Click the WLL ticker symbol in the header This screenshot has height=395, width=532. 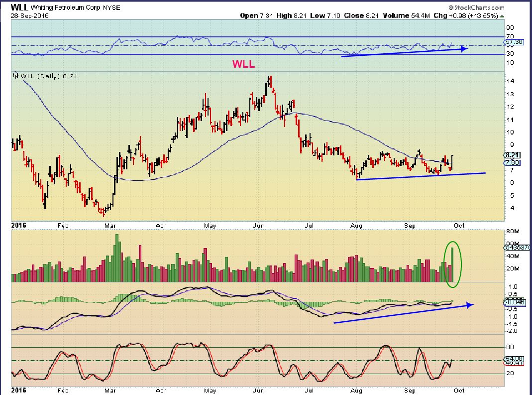19,7
